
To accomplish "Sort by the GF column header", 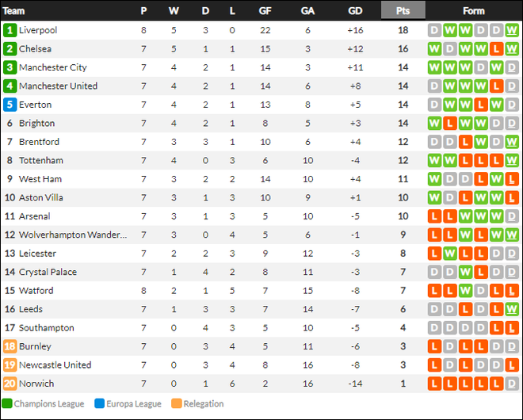I will 265,11.
